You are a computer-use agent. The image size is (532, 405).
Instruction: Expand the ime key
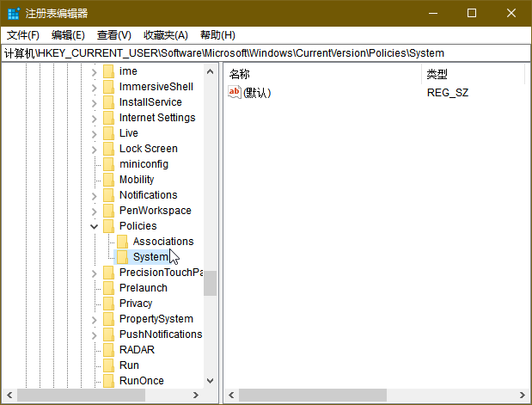pyautogui.click(x=95, y=72)
